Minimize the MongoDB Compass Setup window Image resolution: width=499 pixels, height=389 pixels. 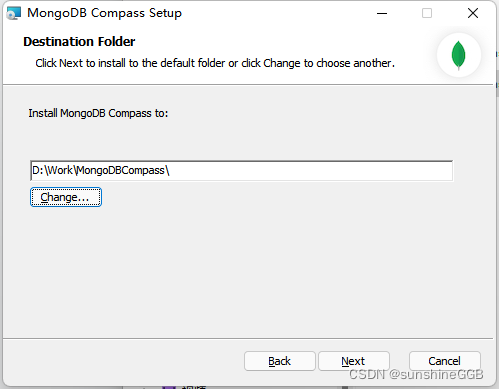[x=382, y=13]
